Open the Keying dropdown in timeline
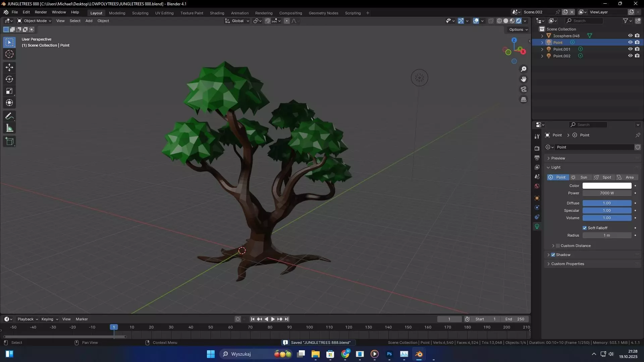Screen dimensions: 644x362 50,319
